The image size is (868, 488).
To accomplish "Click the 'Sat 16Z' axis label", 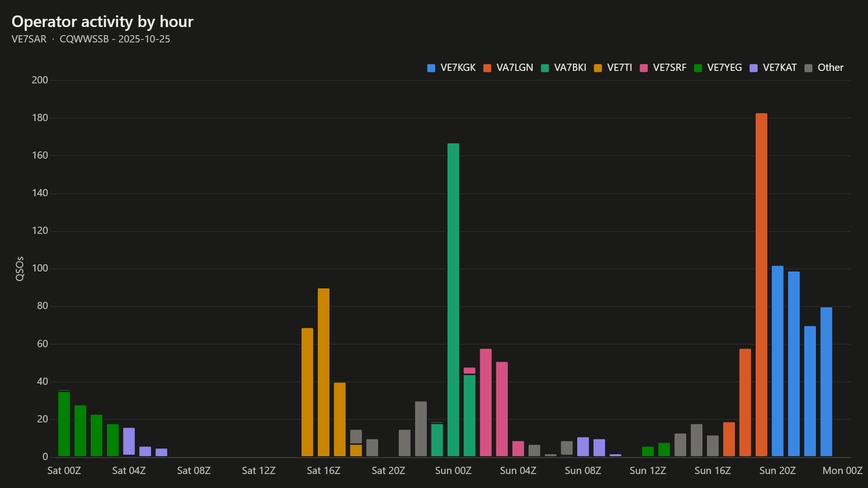I will pos(324,471).
